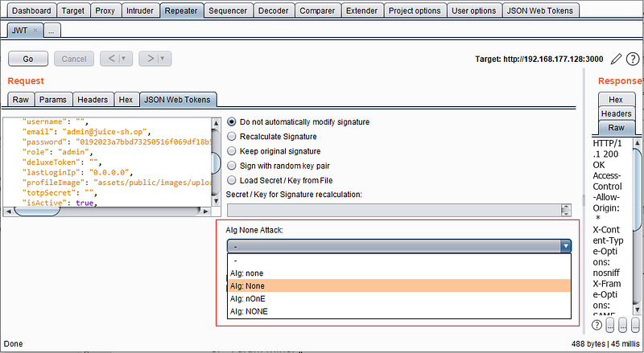
Task: Click JWT editor horizontal scrollbar left arrow
Action: 8,211
